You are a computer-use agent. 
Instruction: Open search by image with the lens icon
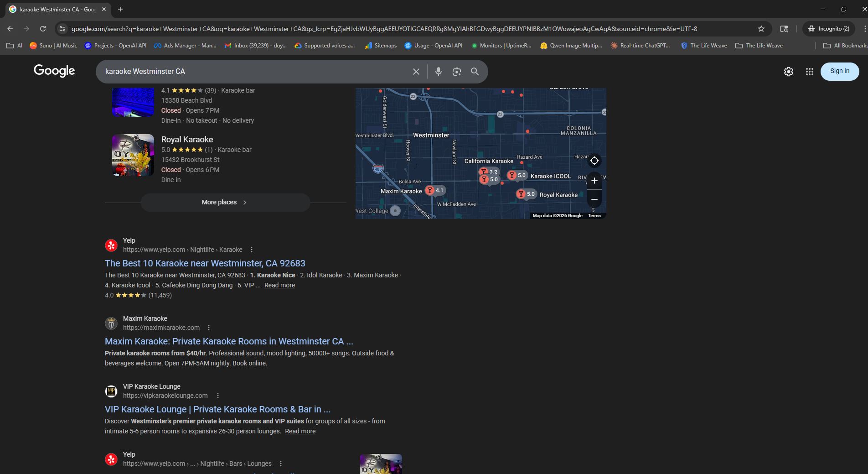click(456, 72)
